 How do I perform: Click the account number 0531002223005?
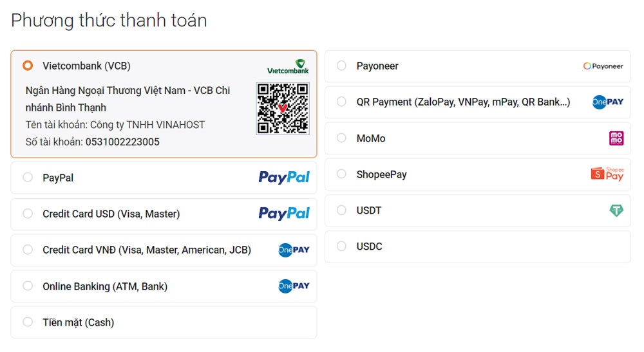[122, 142]
